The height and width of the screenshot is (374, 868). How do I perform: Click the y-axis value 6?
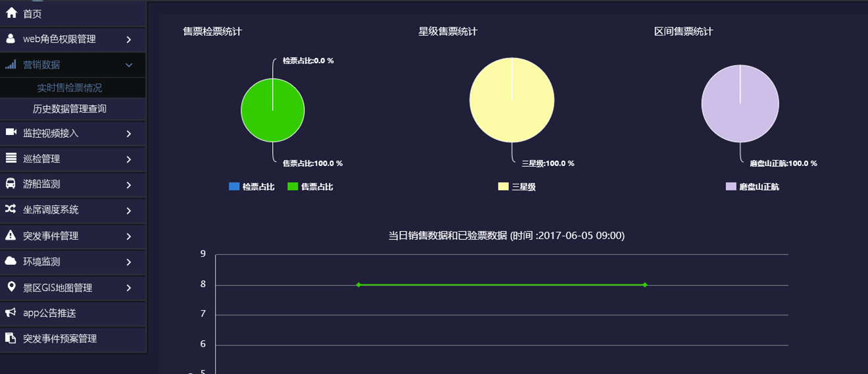pyautogui.click(x=203, y=344)
